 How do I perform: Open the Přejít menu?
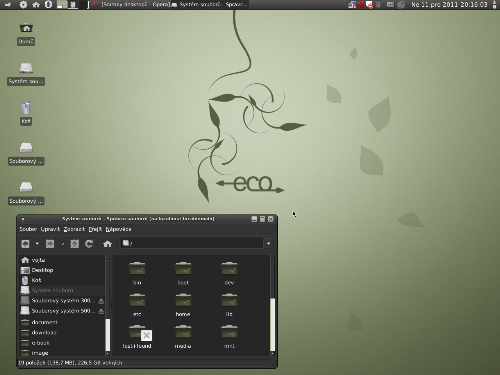[95, 229]
